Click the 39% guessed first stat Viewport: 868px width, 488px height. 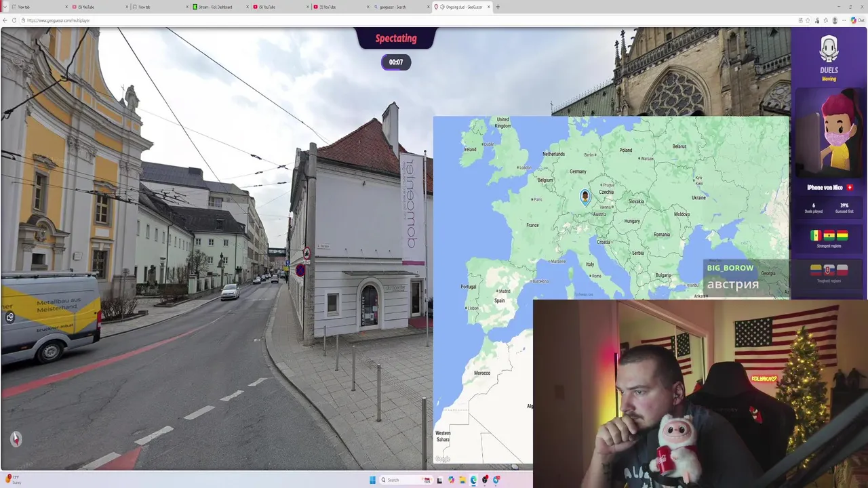(x=844, y=205)
